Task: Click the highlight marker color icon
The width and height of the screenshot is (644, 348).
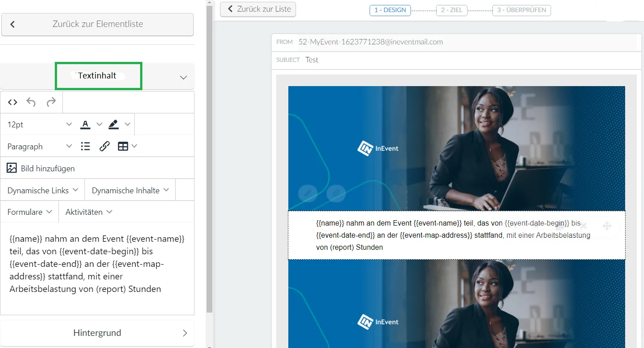Action: (114, 124)
